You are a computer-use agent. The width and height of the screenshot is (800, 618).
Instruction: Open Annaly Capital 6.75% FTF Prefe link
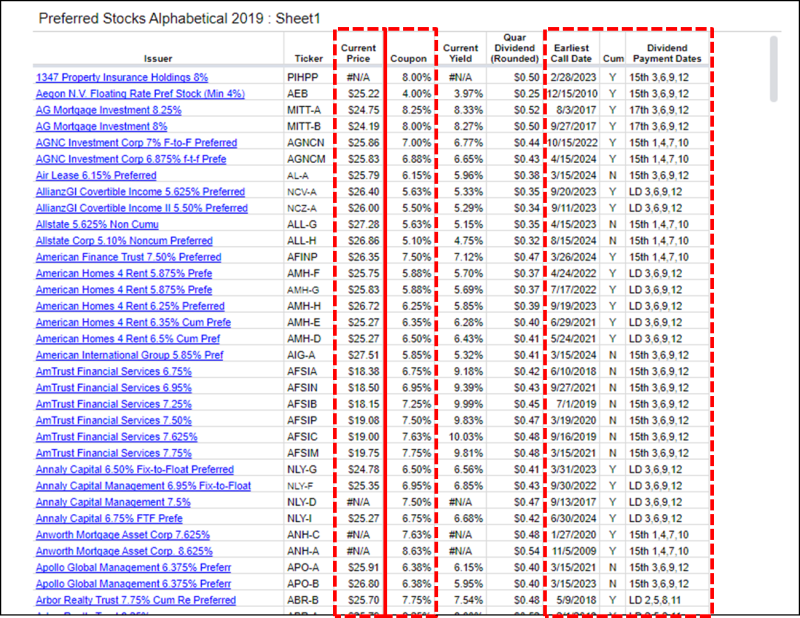point(109,518)
